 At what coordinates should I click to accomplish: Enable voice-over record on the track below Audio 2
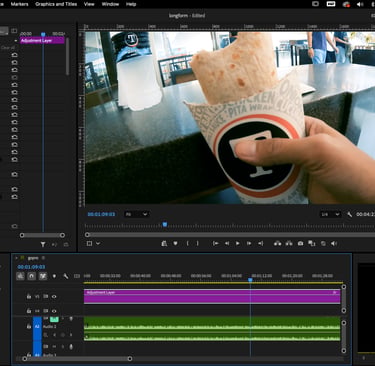click(71, 347)
